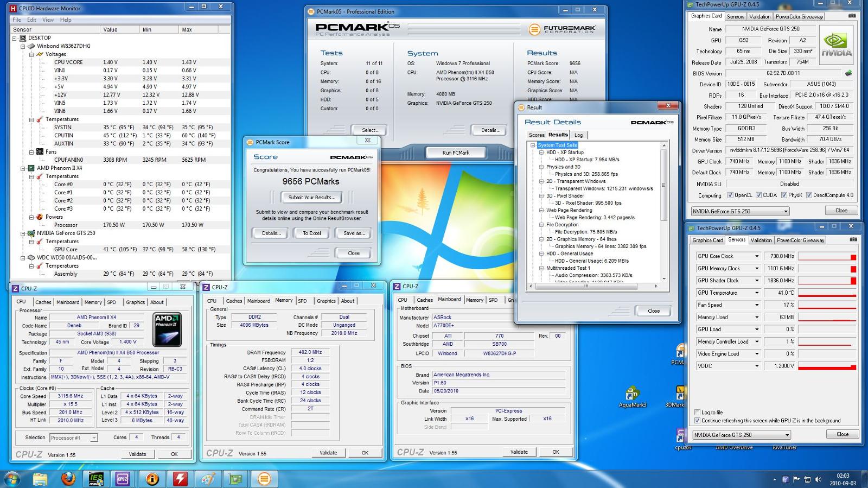Open the View menu in HWMonitor
868x488 pixels.
tap(48, 20)
